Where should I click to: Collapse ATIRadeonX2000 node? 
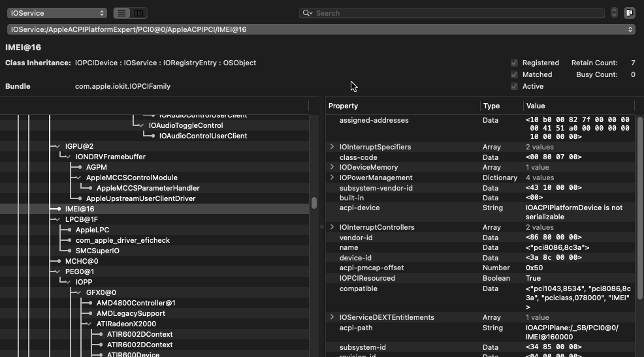89,324
